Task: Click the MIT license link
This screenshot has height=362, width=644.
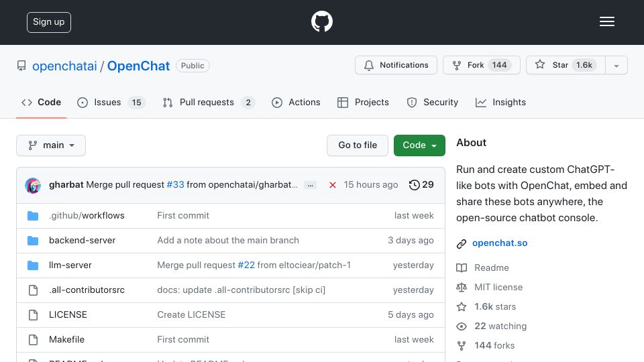Action: coord(498,288)
